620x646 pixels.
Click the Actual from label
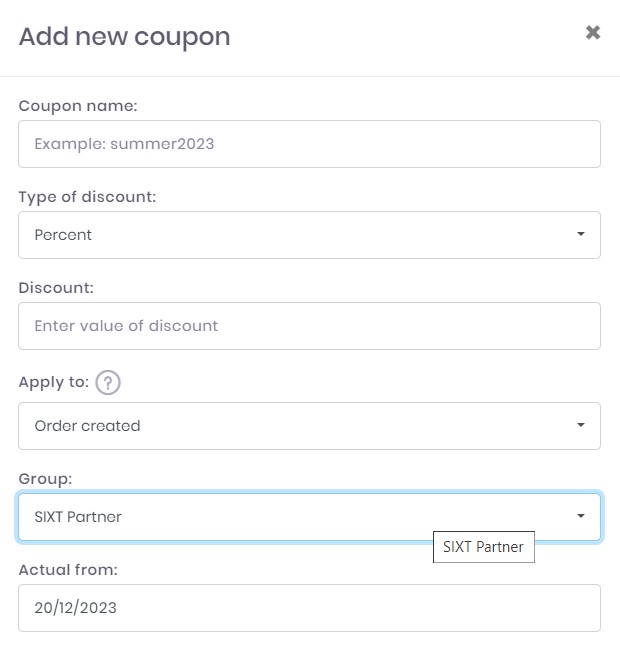click(68, 570)
